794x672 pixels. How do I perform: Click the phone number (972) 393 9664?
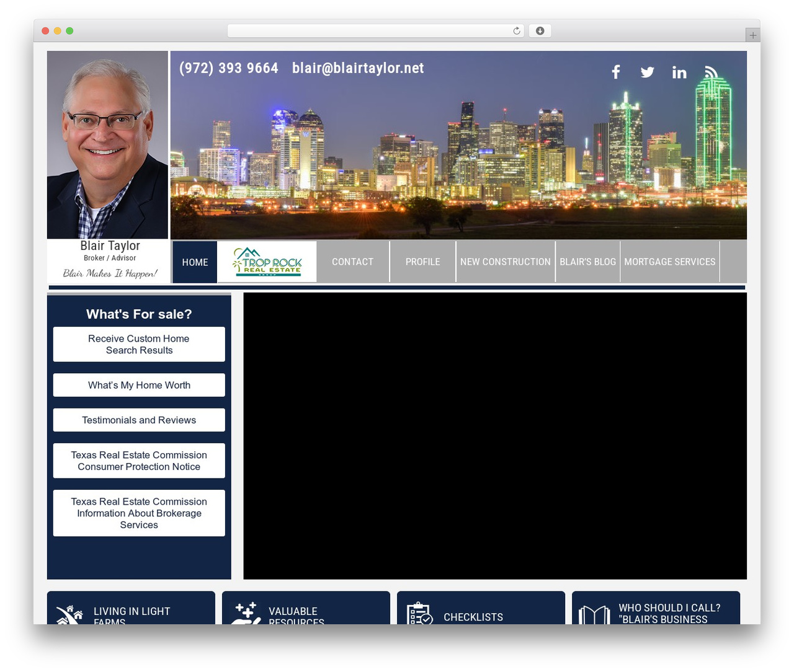click(229, 68)
